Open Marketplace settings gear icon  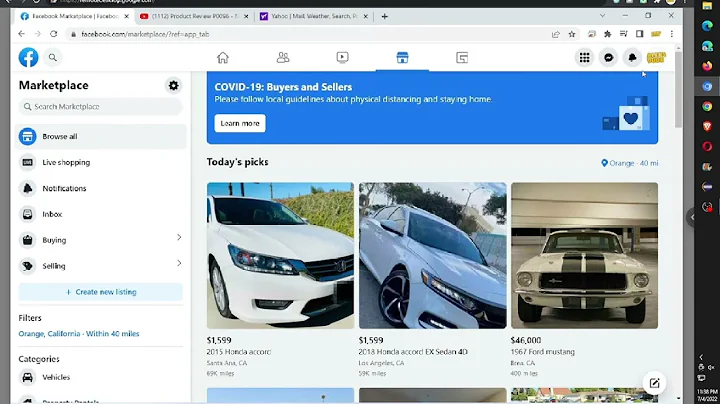click(174, 85)
